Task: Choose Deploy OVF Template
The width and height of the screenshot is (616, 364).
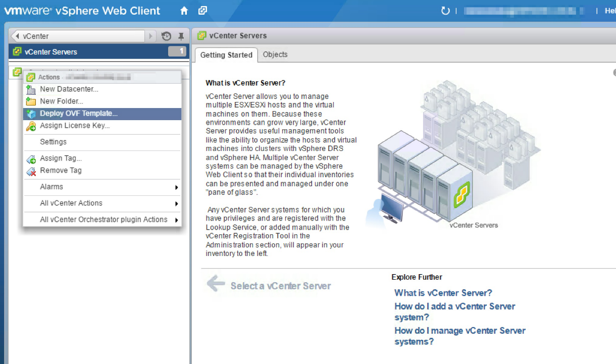Action: pos(102,114)
